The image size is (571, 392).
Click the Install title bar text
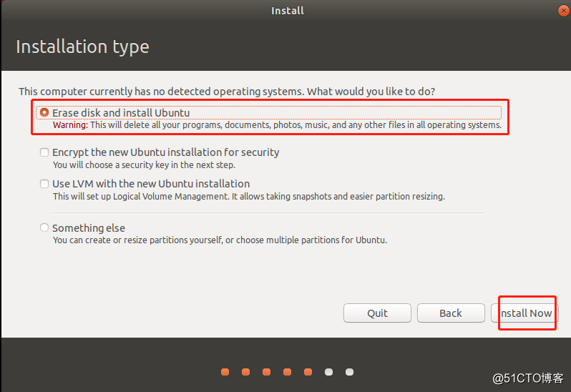[288, 11]
